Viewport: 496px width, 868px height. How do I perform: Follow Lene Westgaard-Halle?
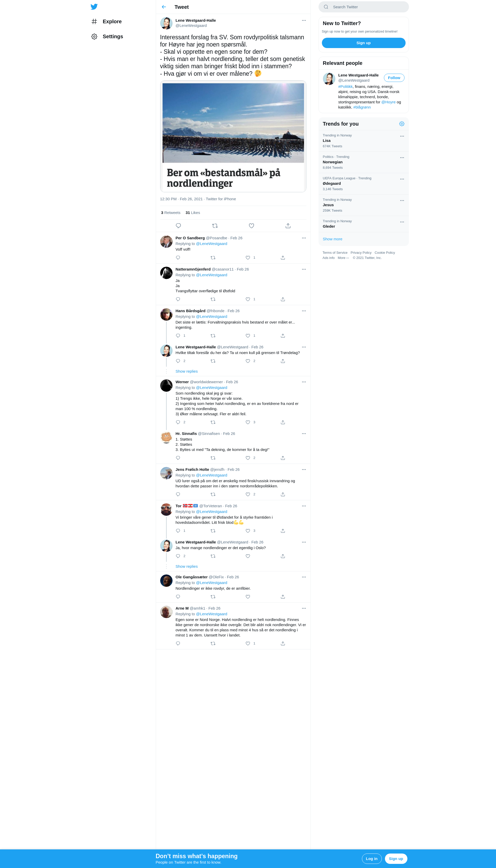coord(394,78)
